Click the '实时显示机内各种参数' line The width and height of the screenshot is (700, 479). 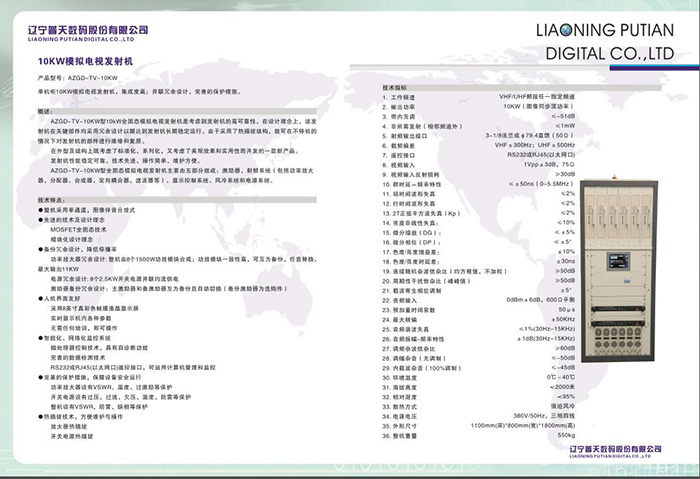(81, 318)
